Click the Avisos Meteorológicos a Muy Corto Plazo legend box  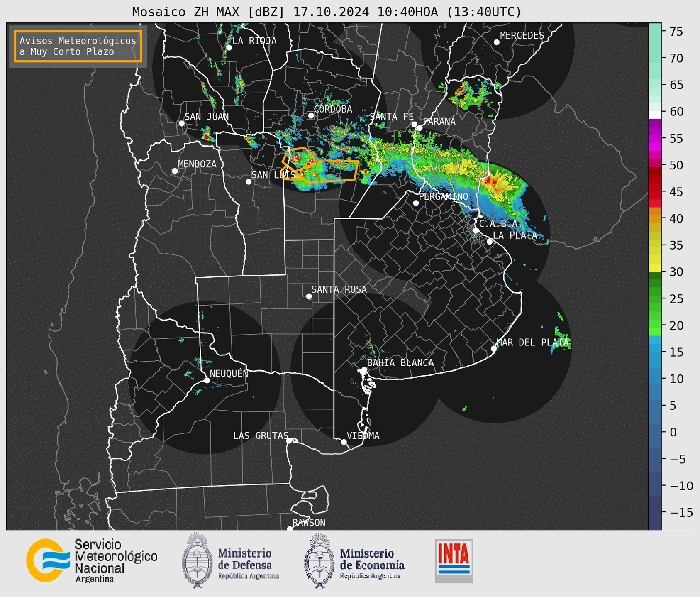tap(78, 46)
